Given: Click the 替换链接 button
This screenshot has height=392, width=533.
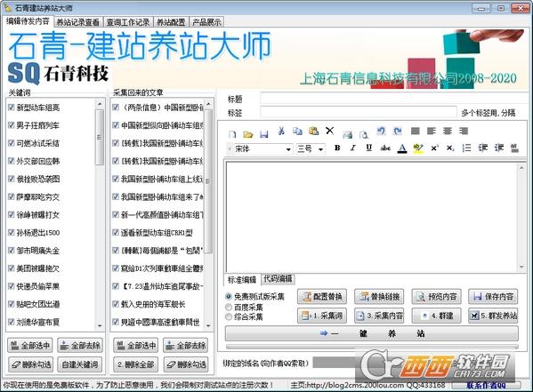Looking at the screenshot, I should pos(379,297).
